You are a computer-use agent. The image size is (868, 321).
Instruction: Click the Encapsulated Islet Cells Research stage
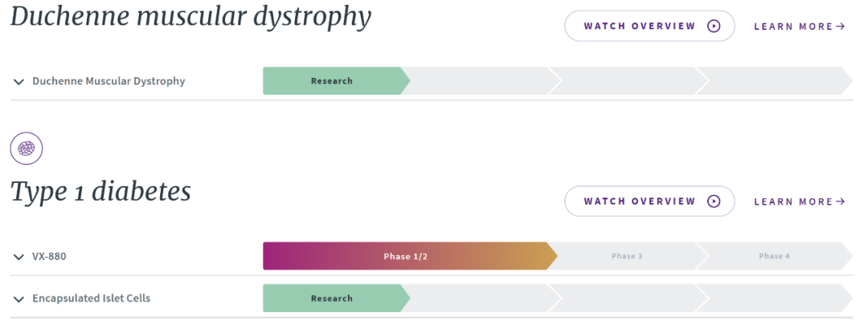pos(332,299)
